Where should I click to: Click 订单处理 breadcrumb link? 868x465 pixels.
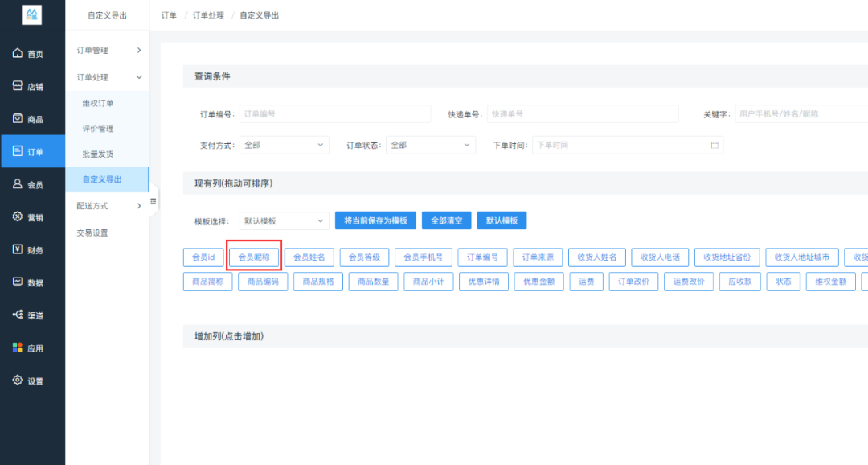tap(208, 15)
